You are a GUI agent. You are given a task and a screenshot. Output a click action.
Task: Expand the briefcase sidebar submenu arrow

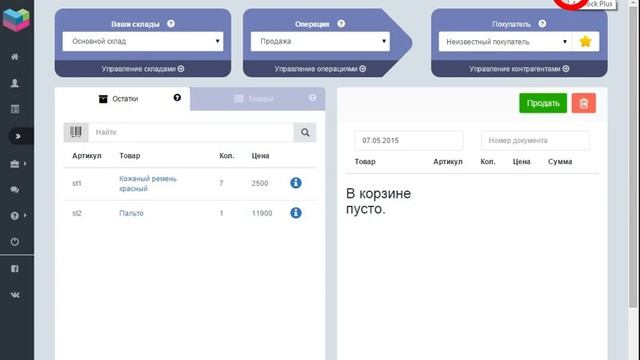pos(25,164)
